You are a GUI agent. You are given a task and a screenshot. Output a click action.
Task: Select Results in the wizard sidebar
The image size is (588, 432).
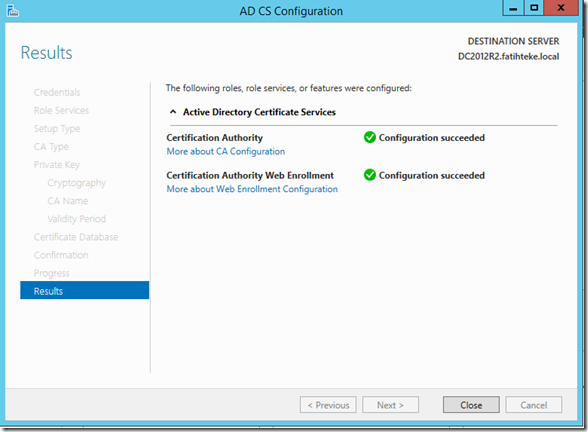85,291
